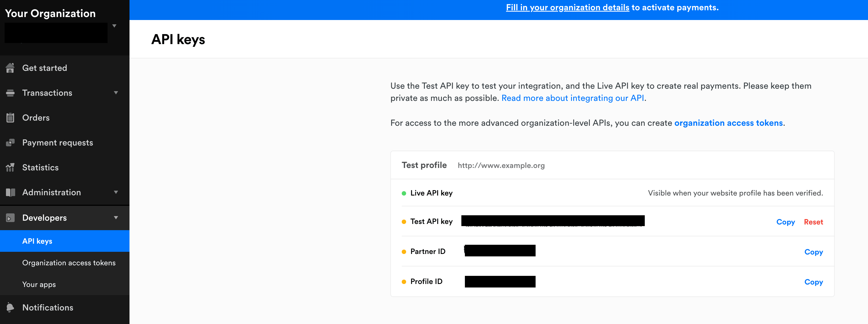Click the Transactions stacked cards icon
Screen dimensions: 868x324
click(x=10, y=93)
